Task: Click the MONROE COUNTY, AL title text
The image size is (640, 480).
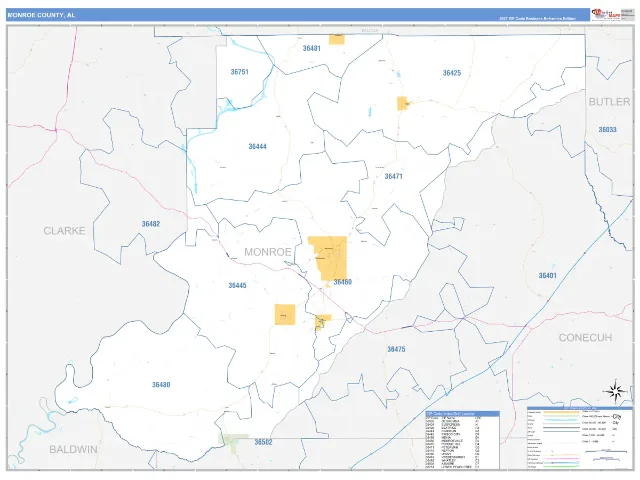Action: [41, 15]
